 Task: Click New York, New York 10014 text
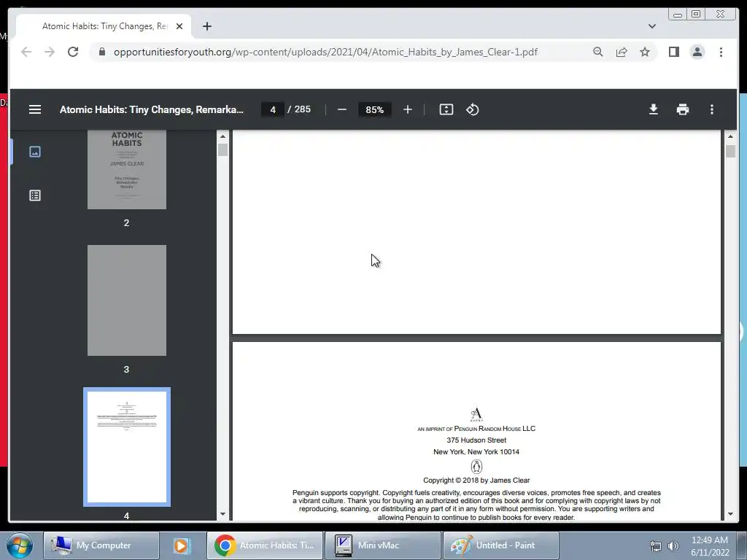(x=476, y=452)
